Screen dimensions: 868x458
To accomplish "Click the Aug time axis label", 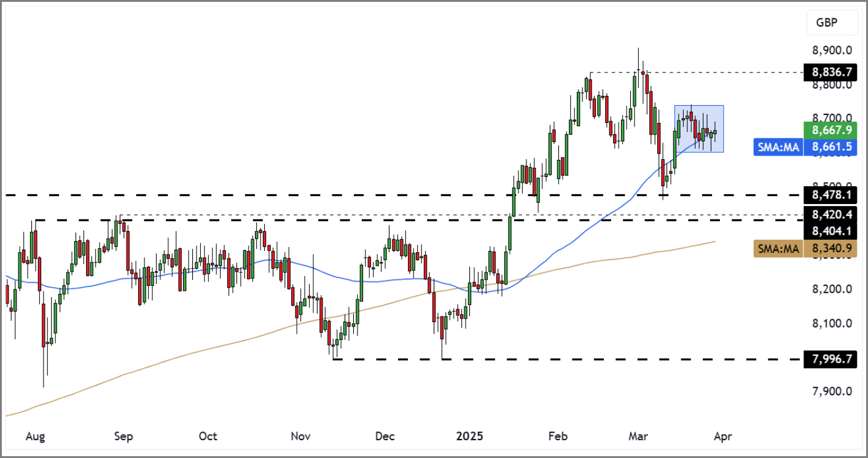I will click(x=36, y=436).
